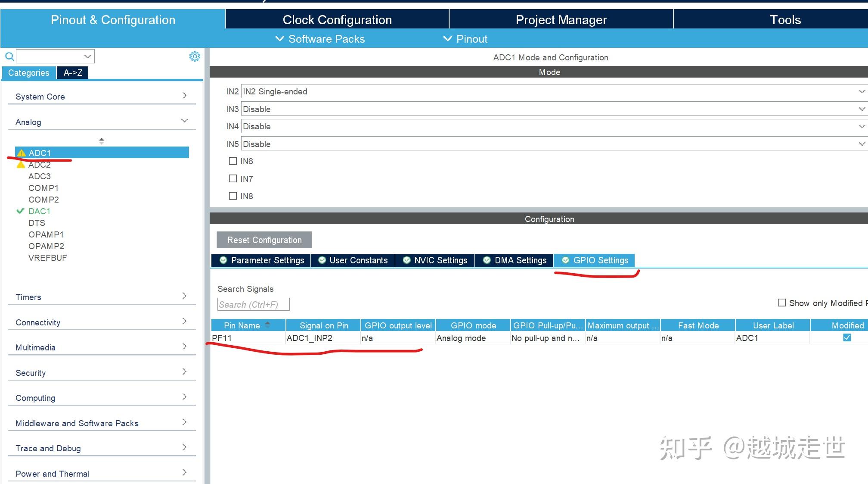Click the Search Signals input field
Viewport: 868px width, 484px height.
pyautogui.click(x=253, y=304)
